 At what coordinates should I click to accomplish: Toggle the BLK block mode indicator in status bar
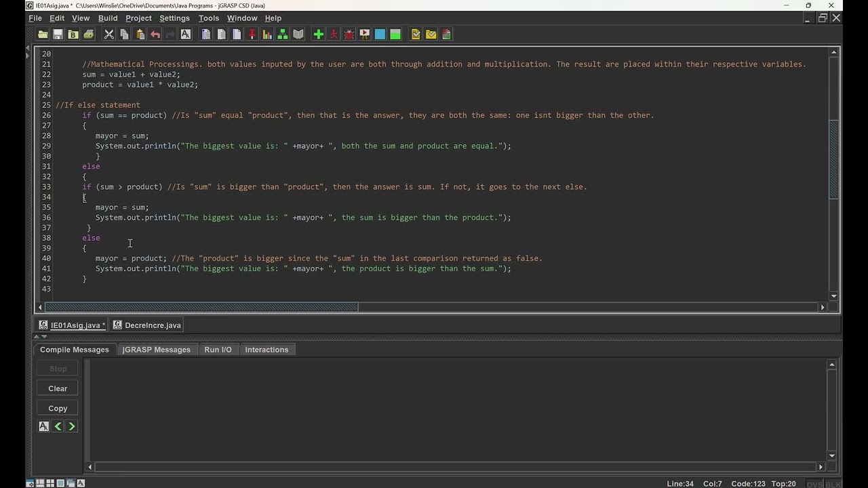click(832, 484)
